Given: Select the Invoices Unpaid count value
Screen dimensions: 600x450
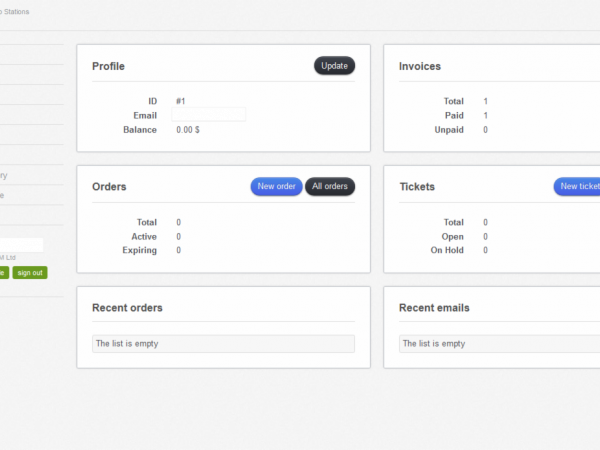Looking at the screenshot, I should pyautogui.click(x=486, y=130).
